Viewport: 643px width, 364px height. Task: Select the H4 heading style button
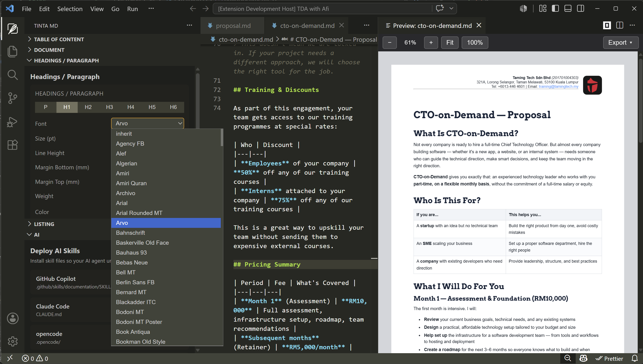click(130, 107)
